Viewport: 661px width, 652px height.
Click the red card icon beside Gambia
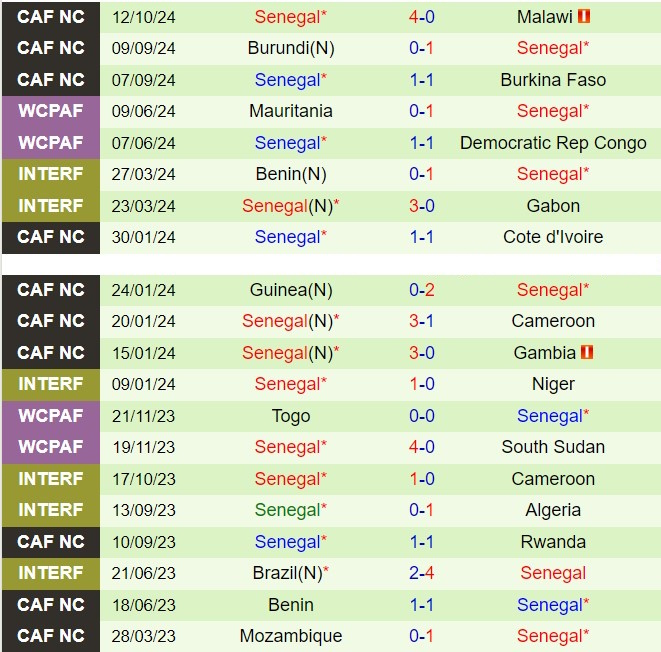click(586, 353)
